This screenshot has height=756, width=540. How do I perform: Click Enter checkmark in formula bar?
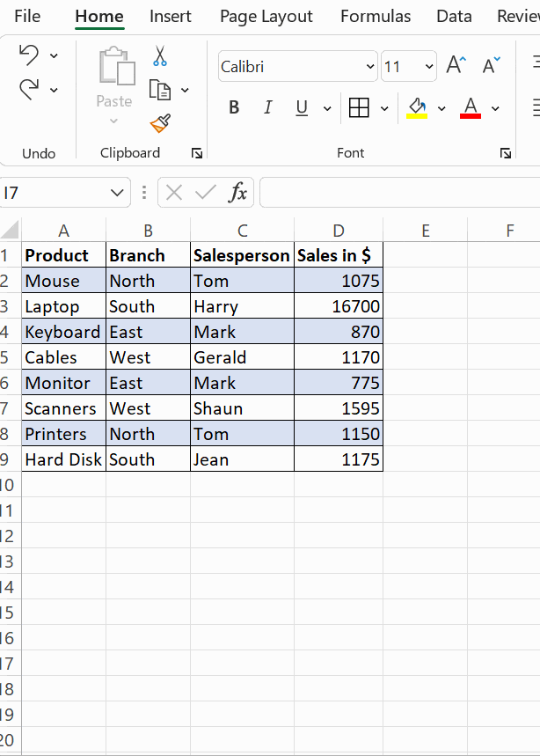[x=206, y=193]
